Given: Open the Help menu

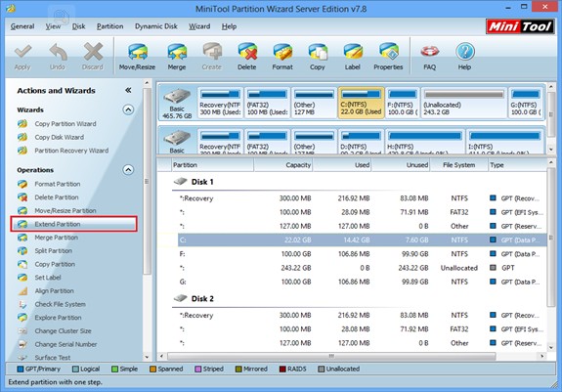Looking at the screenshot, I should coord(229,26).
